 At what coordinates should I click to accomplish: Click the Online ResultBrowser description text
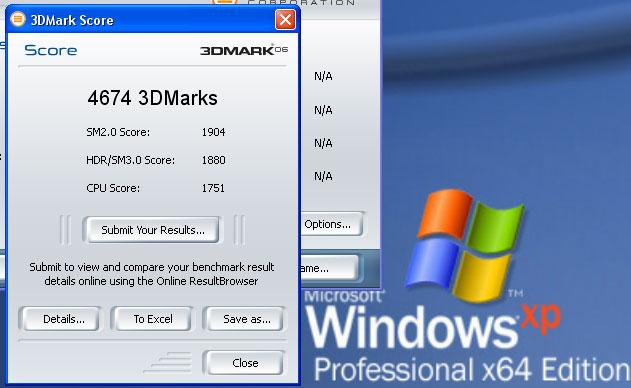(x=152, y=274)
